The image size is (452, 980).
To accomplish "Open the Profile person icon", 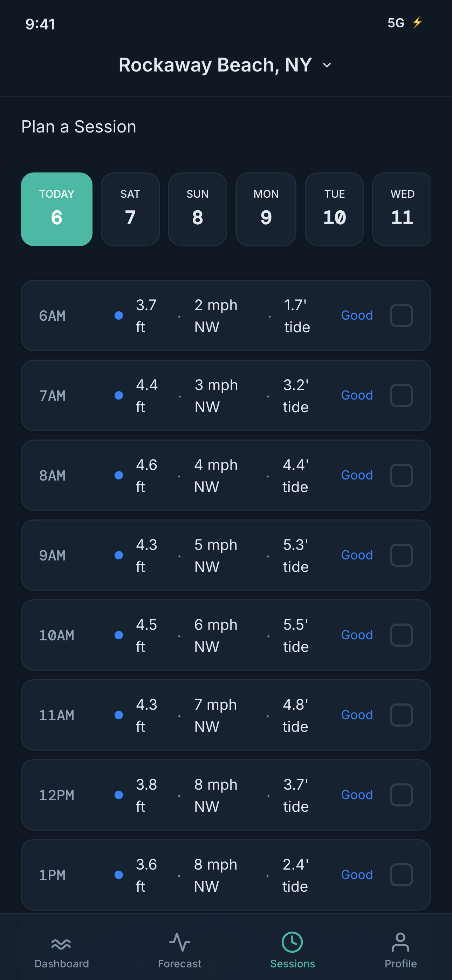I will point(400,942).
